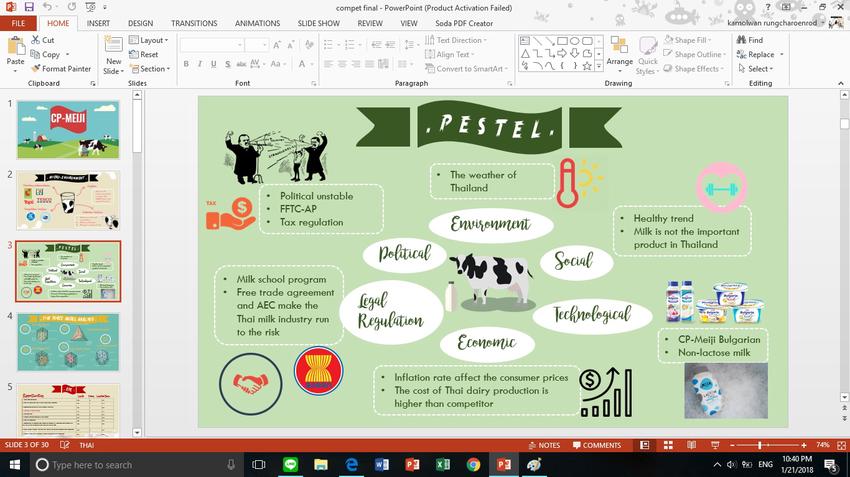Open the Shape Fill dropdown
This screenshot has width=850, height=477.
pyautogui.click(x=687, y=40)
